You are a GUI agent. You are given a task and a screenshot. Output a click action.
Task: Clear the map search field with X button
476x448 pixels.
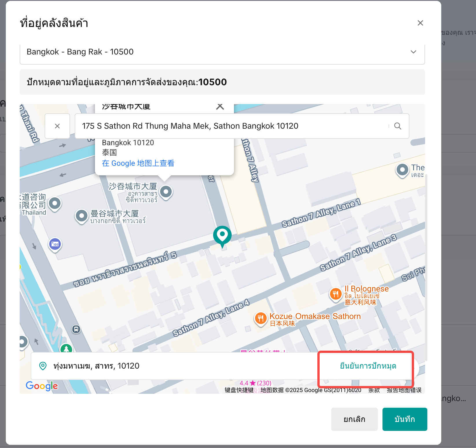click(x=57, y=126)
